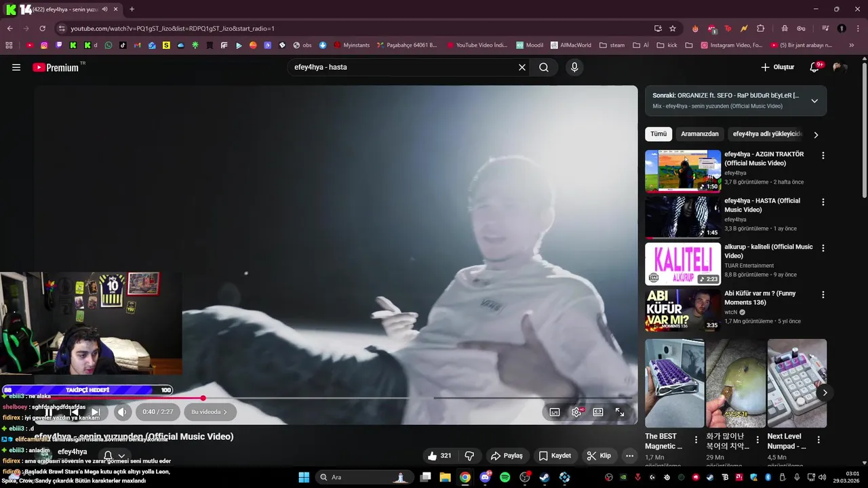Open Chrome apps grid shortcut

[9, 45]
